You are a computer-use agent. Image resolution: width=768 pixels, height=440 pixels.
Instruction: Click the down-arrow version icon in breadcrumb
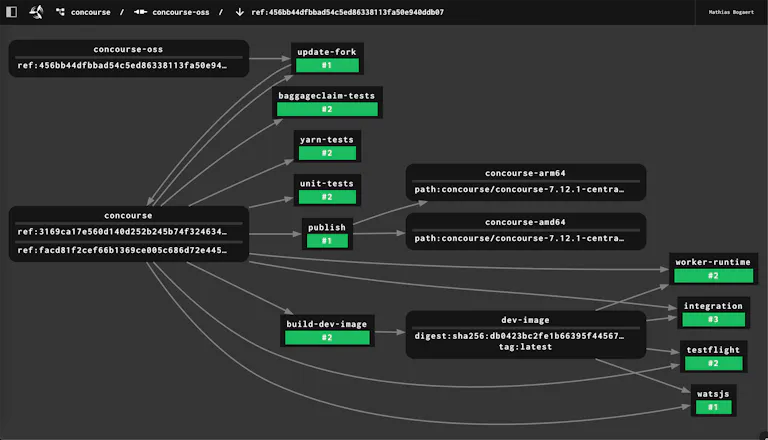[x=240, y=12]
